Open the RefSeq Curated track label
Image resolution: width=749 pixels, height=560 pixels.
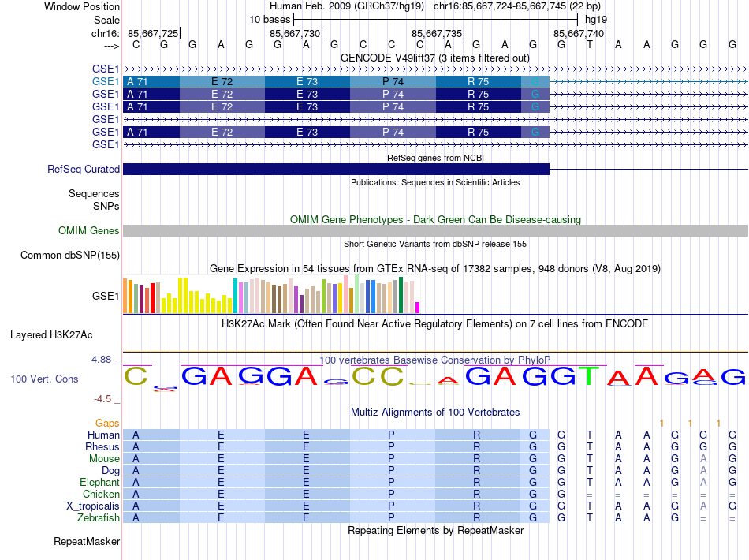click(84, 169)
